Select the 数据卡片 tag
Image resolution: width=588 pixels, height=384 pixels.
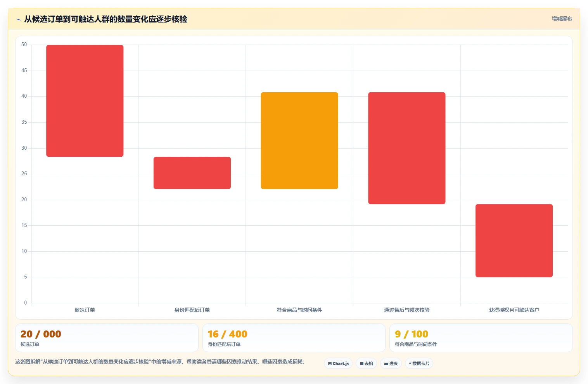(x=419, y=363)
